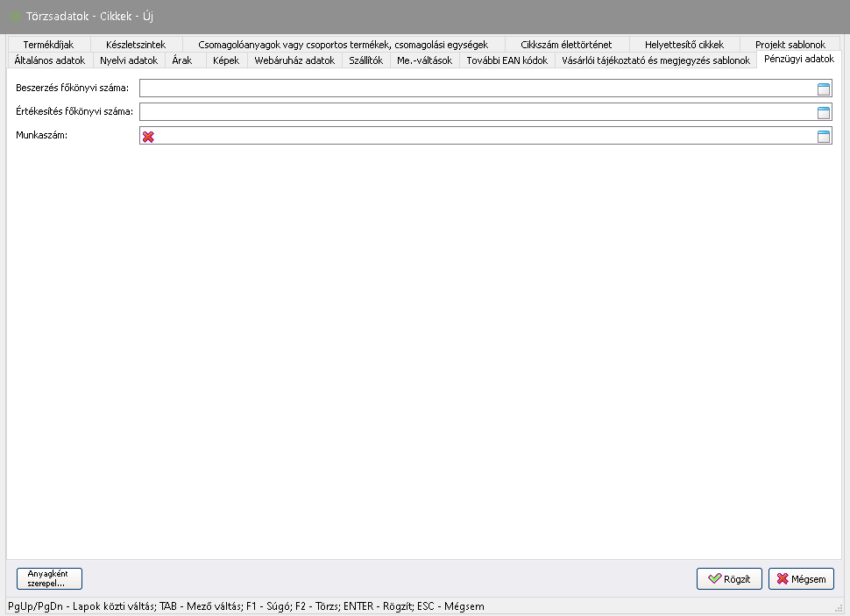Open lookup for Beszerzés főkönyvi száma field

(x=823, y=89)
